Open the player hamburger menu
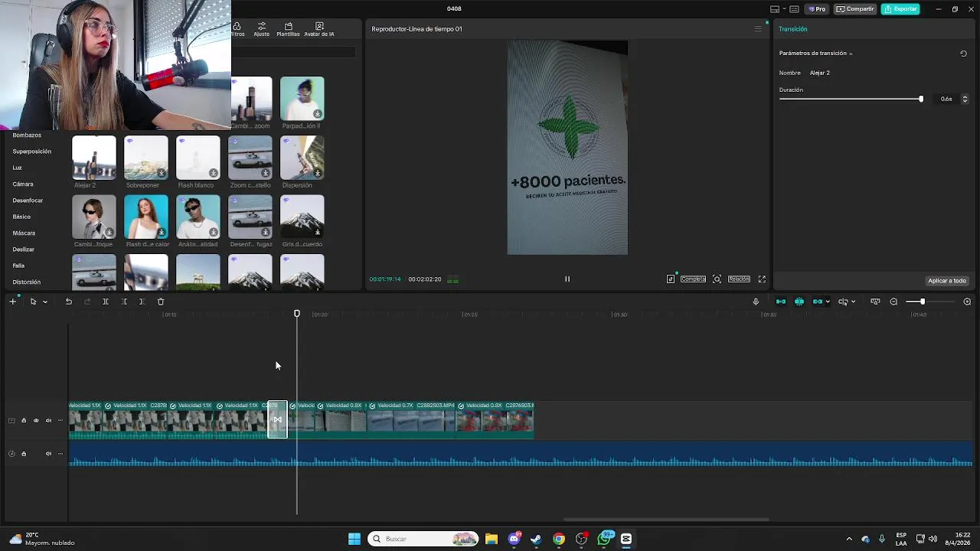The width and height of the screenshot is (980, 551). click(x=758, y=29)
